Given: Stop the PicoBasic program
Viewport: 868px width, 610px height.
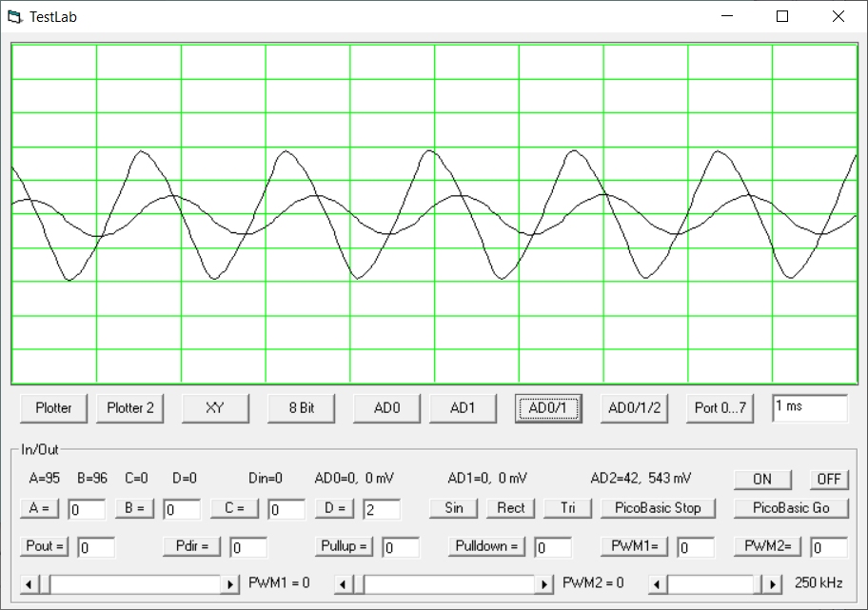Looking at the screenshot, I should (x=661, y=508).
